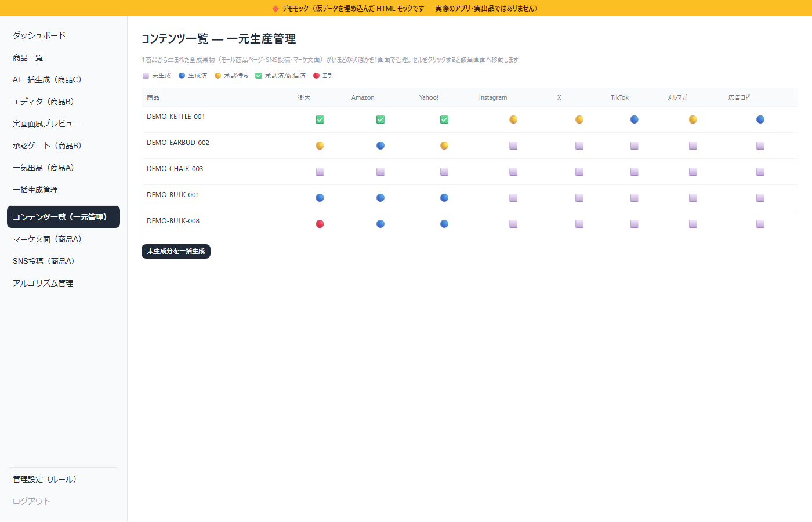Open Amazon generated status for DEMO-BULK-008
The width and height of the screenshot is (812, 522).
[380, 224]
